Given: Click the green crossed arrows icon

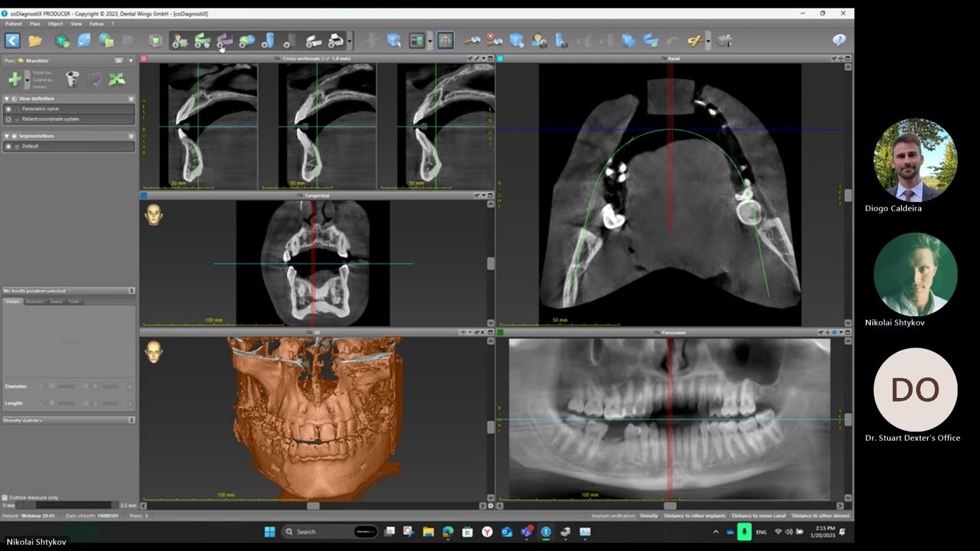Looking at the screenshot, I should 116,79.
